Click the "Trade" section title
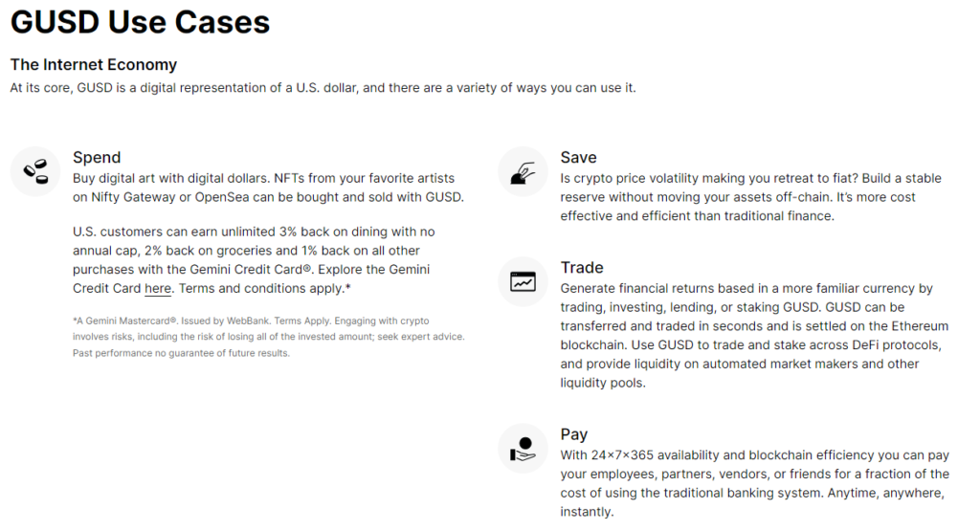This screenshot has width=980, height=531. pyautogui.click(x=582, y=268)
